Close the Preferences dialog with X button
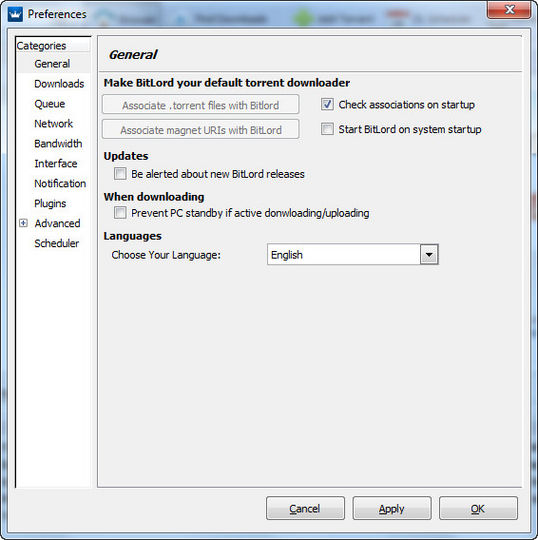 [509, 9]
